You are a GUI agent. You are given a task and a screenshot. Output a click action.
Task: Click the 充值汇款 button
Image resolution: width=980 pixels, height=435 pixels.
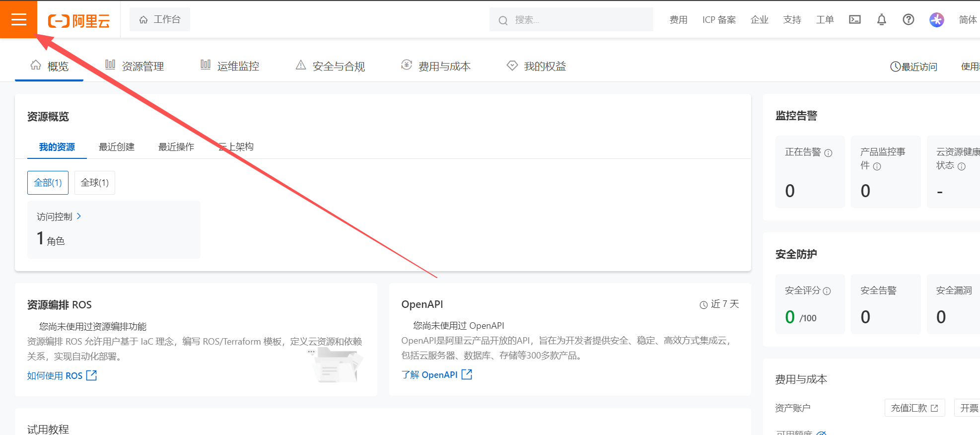(x=914, y=408)
